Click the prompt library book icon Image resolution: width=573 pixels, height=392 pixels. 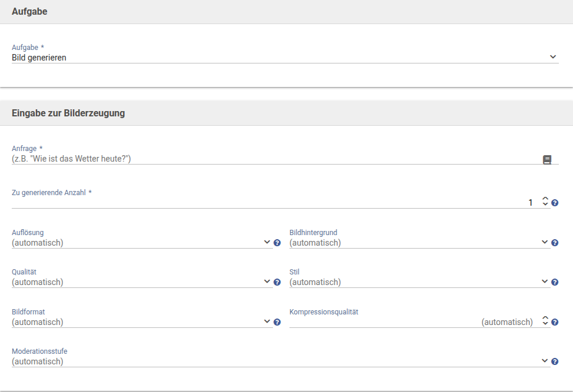pos(547,159)
